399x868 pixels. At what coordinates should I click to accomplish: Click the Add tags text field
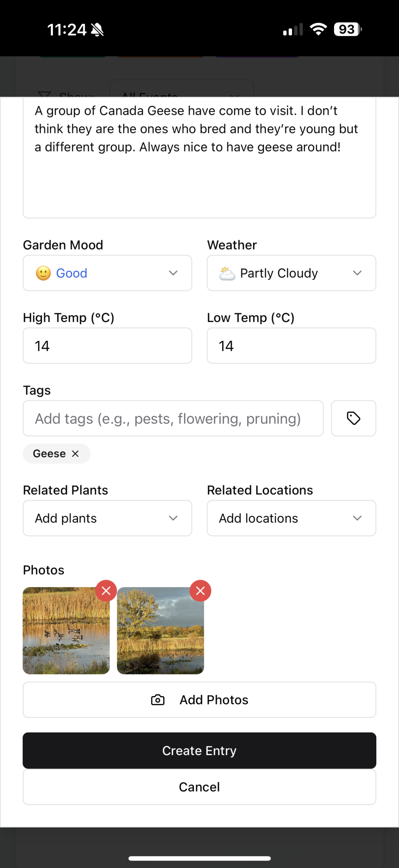click(173, 418)
